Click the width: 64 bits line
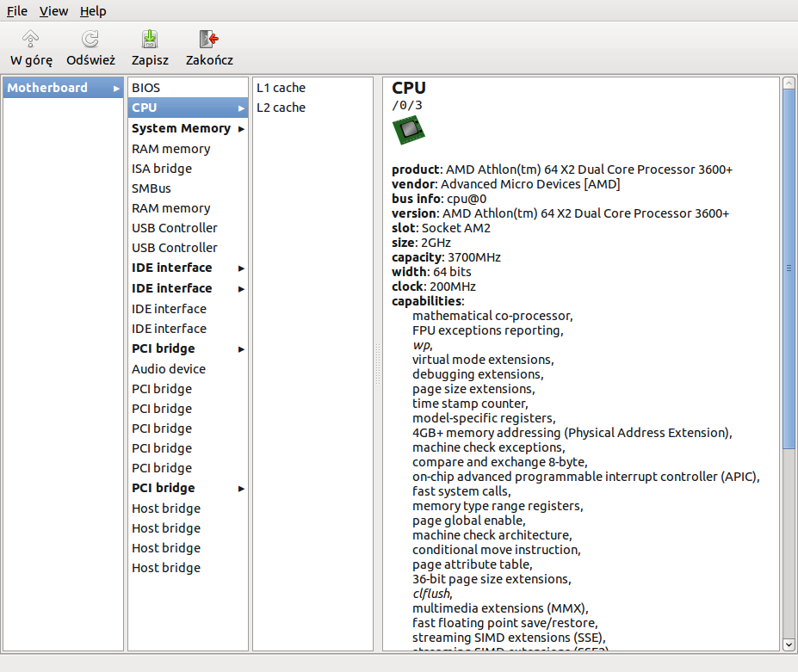Image resolution: width=798 pixels, height=672 pixels. (x=431, y=272)
